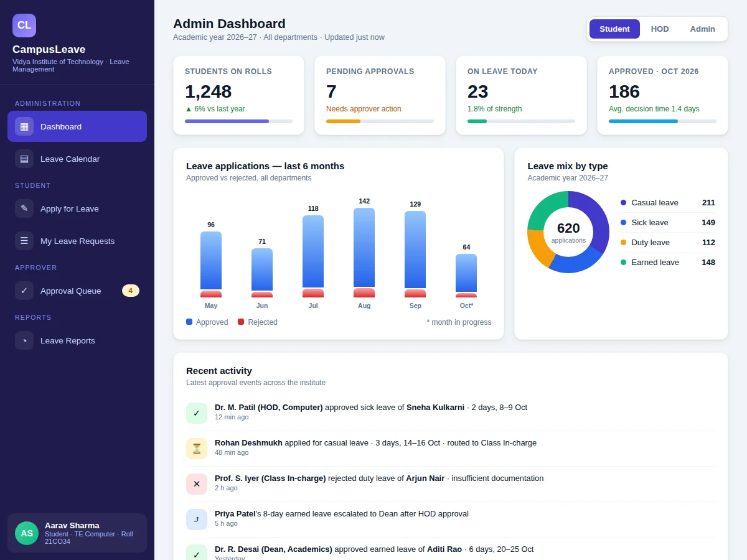Click the Students on Rolls card
This screenshot has width=747, height=560.
(x=238, y=95)
